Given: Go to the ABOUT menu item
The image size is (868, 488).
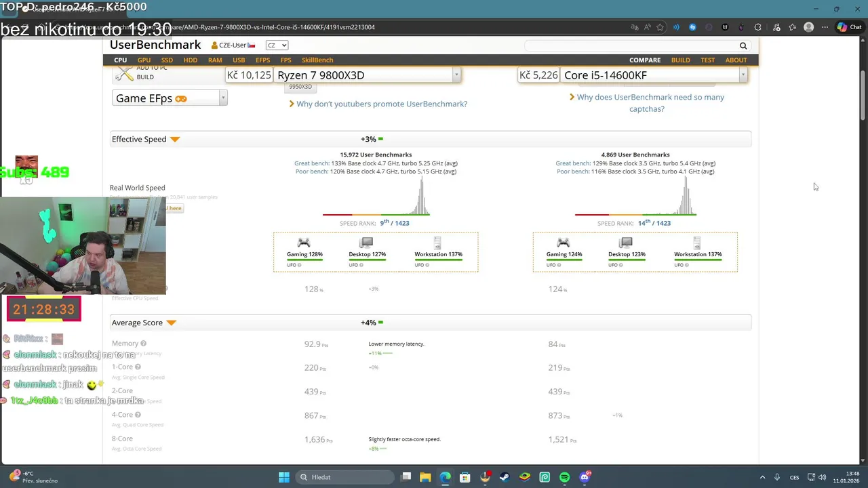Looking at the screenshot, I should [736, 60].
